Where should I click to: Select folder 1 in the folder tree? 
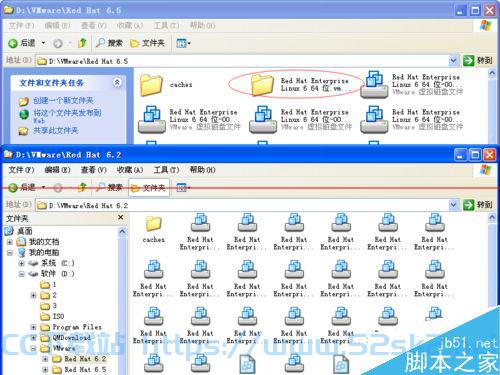[x=49, y=285]
